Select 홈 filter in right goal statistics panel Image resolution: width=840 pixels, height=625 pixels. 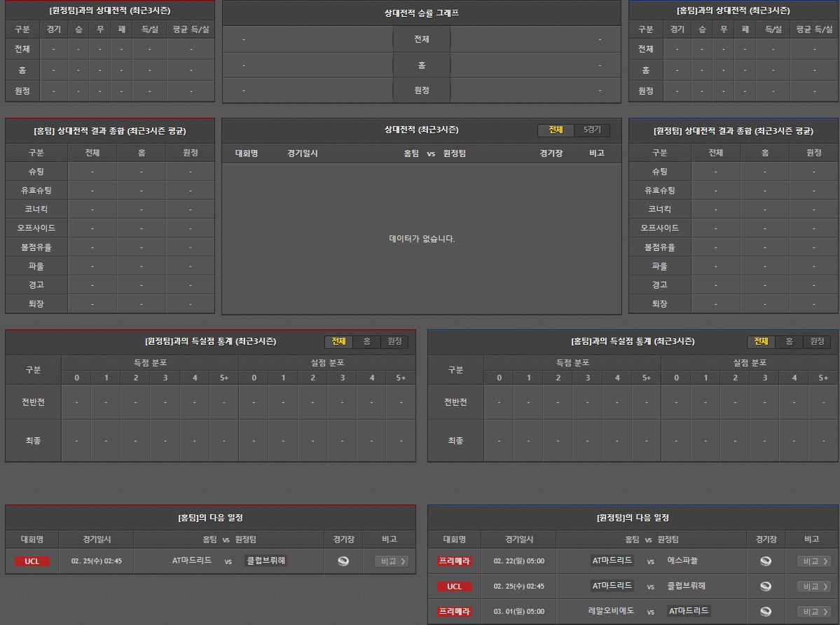(x=789, y=341)
